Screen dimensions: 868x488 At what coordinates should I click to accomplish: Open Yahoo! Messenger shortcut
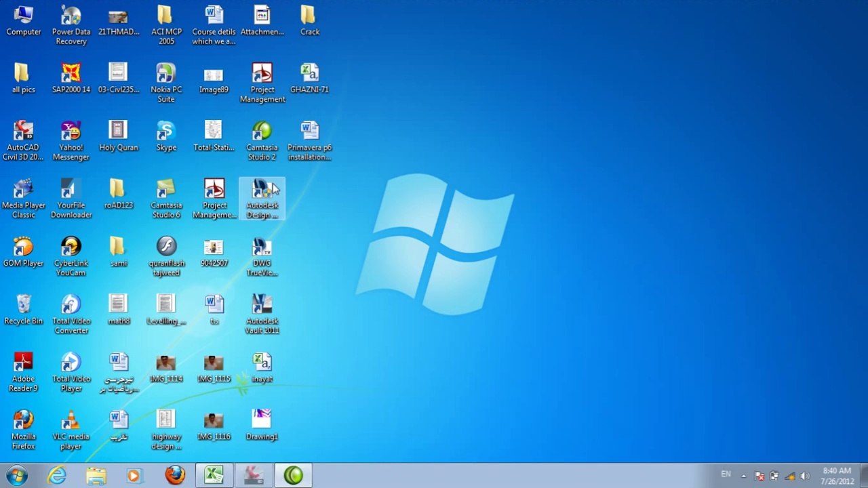pos(71,141)
